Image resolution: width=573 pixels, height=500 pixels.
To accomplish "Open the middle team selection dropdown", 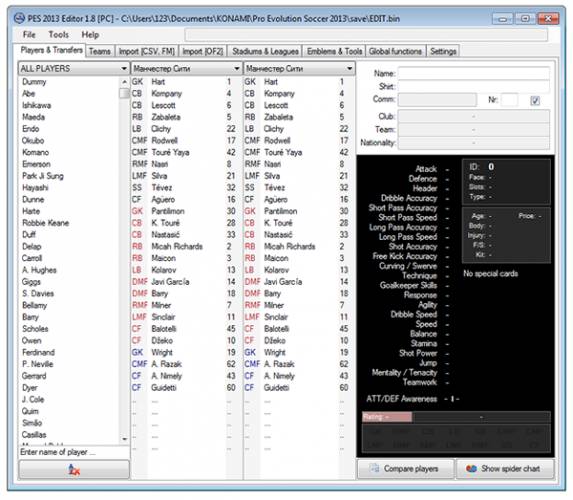I will [186, 68].
